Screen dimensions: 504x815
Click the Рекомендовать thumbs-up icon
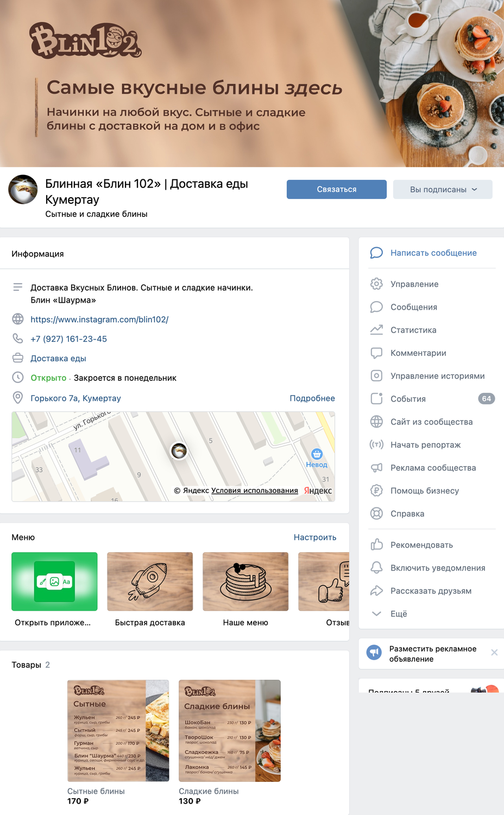tap(376, 544)
